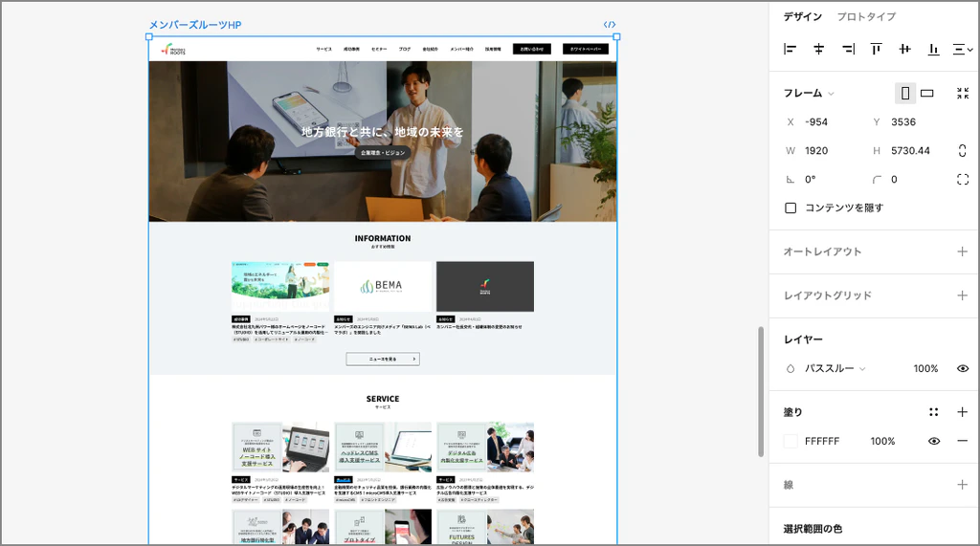This screenshot has width=980, height=546.
Task: Click the align left icon
Action: coord(791,49)
